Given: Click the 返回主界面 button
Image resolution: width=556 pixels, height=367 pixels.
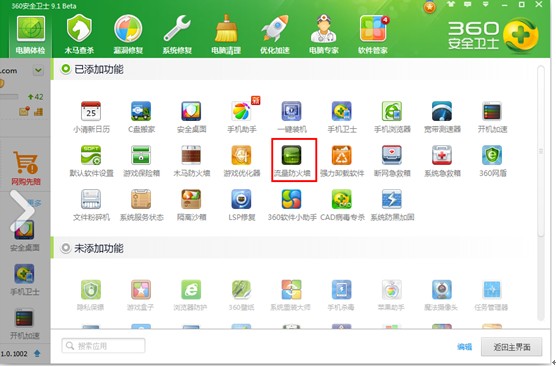Looking at the screenshot, I should [x=512, y=347].
